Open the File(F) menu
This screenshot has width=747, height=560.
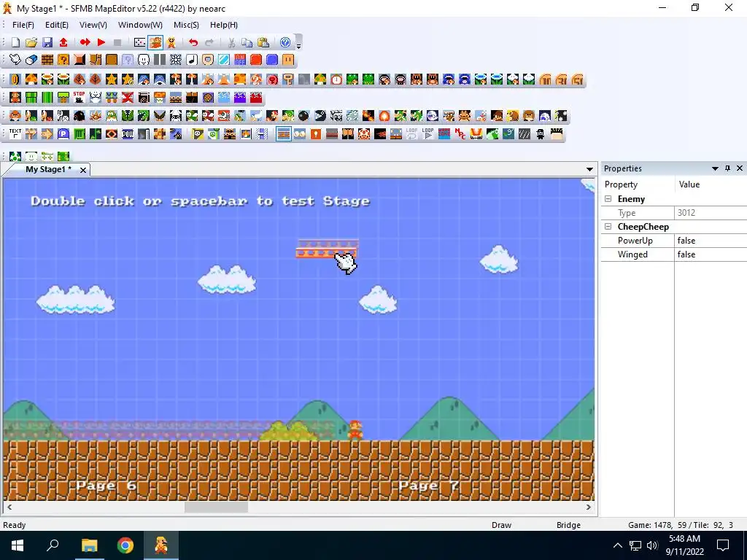(x=23, y=25)
